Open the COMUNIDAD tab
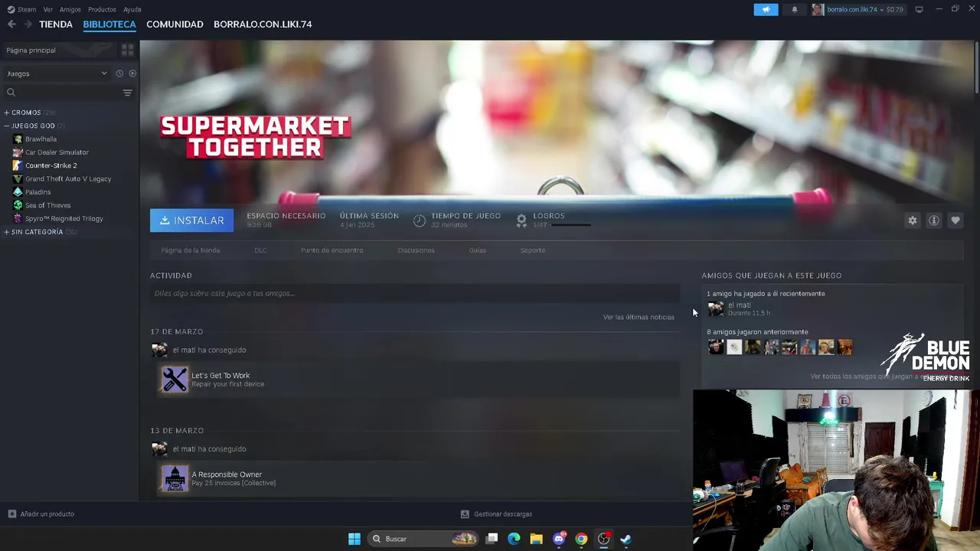980x551 pixels. (x=175, y=24)
